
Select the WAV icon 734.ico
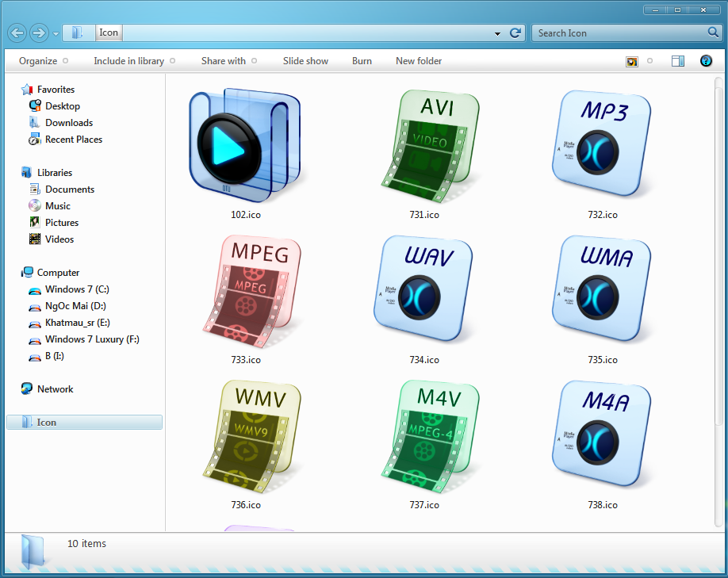[423, 289]
